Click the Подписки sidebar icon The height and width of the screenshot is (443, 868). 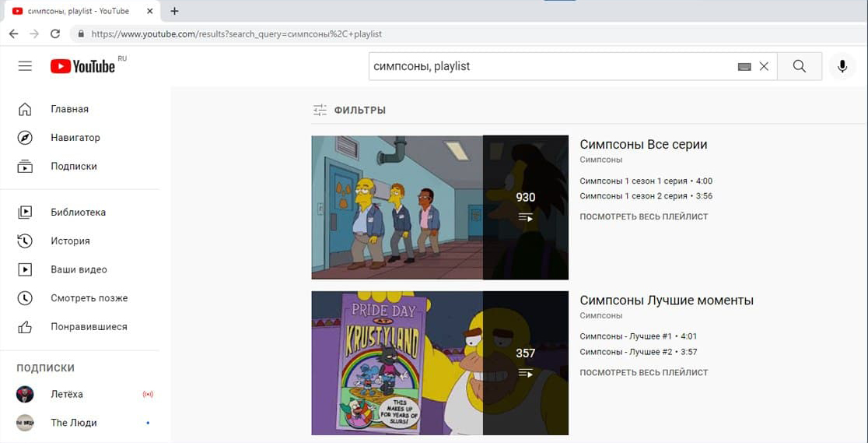(25, 167)
